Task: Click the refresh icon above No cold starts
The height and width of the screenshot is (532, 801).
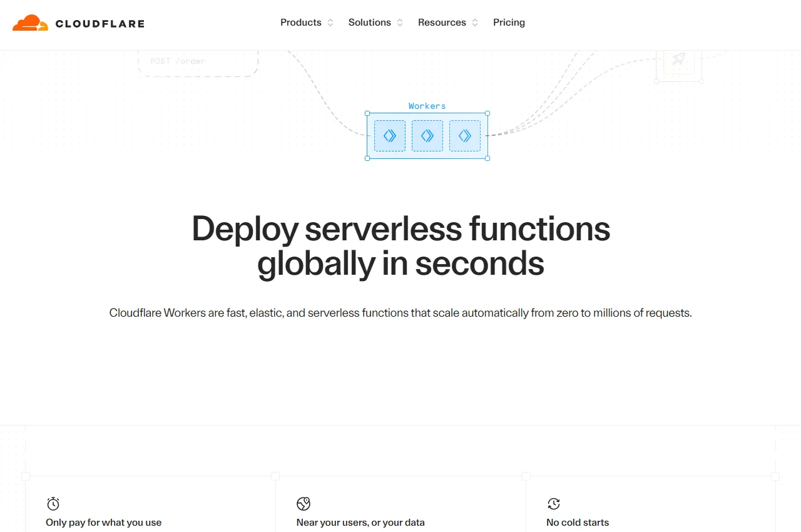Action: [x=554, y=503]
